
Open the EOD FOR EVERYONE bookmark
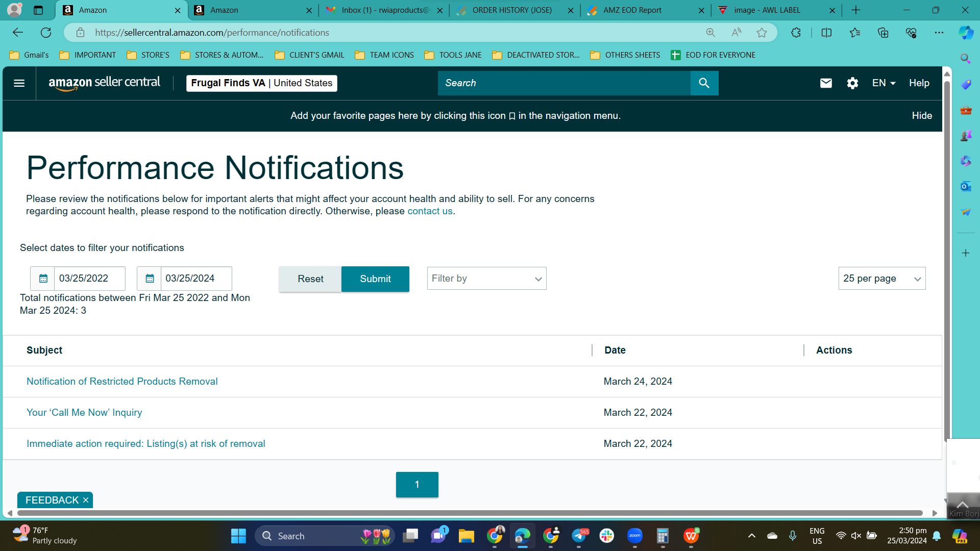713,55
